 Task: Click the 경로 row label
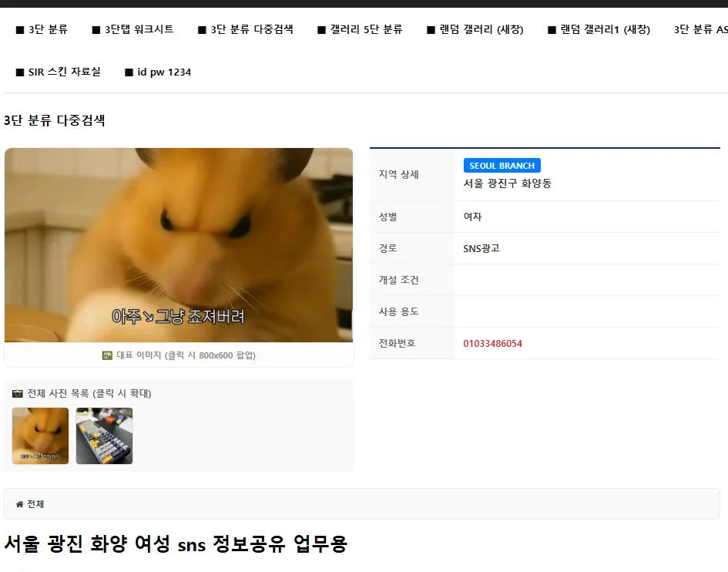tap(388, 248)
